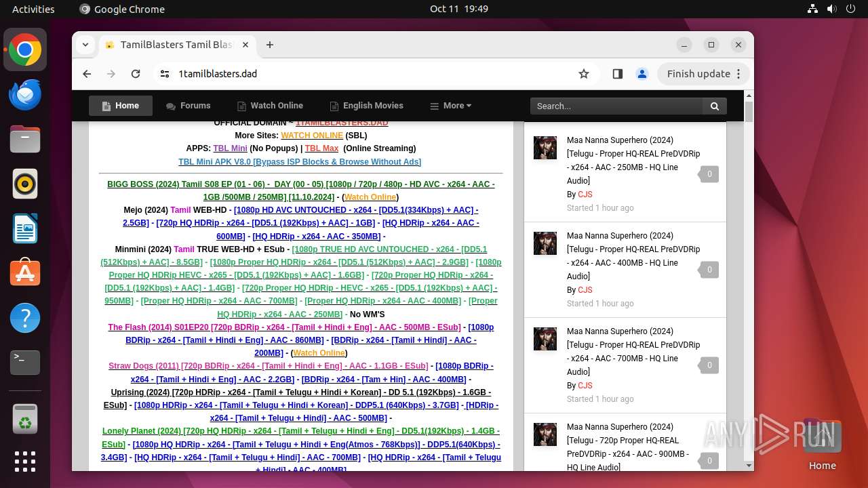Open the Chrome profile avatar
868x488 pixels.
(x=642, y=74)
